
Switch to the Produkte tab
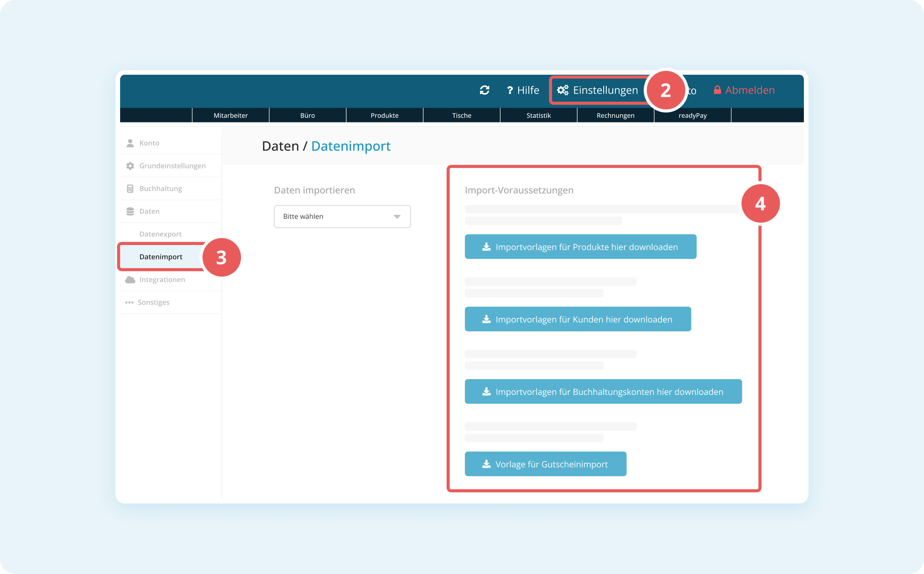(x=385, y=115)
